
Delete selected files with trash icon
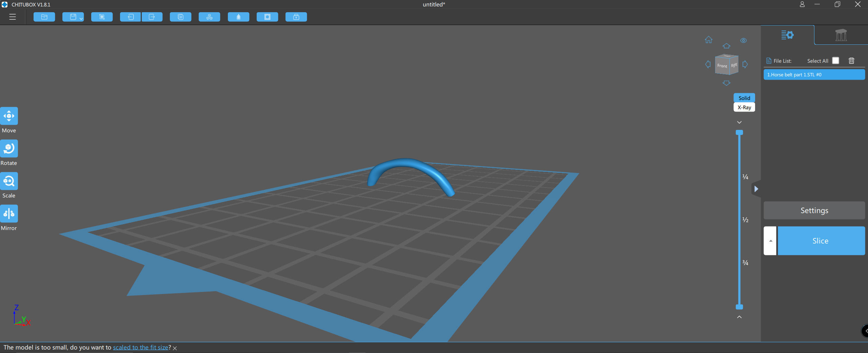click(x=851, y=61)
